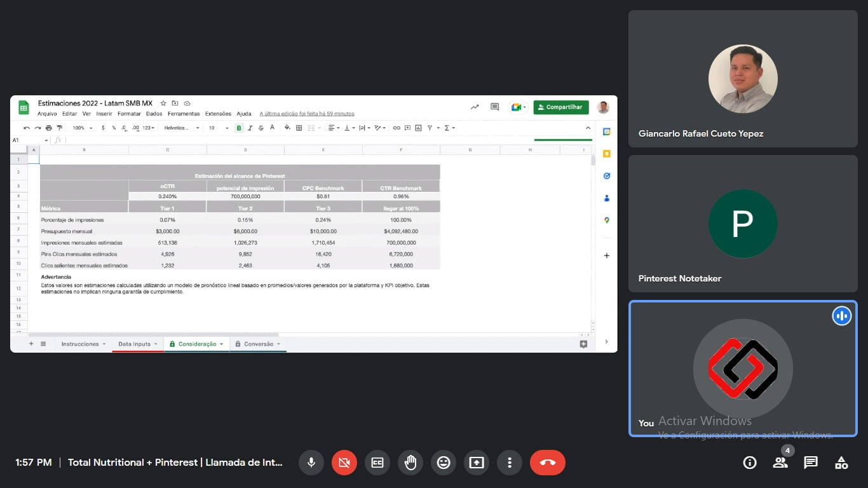Open the Ajuda menu
The image size is (868, 488).
point(244,114)
